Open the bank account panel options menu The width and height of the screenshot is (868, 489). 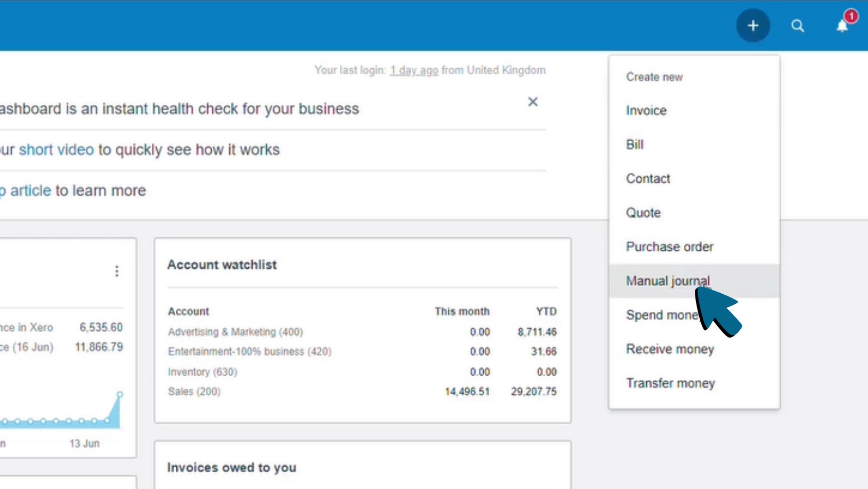[x=116, y=271]
